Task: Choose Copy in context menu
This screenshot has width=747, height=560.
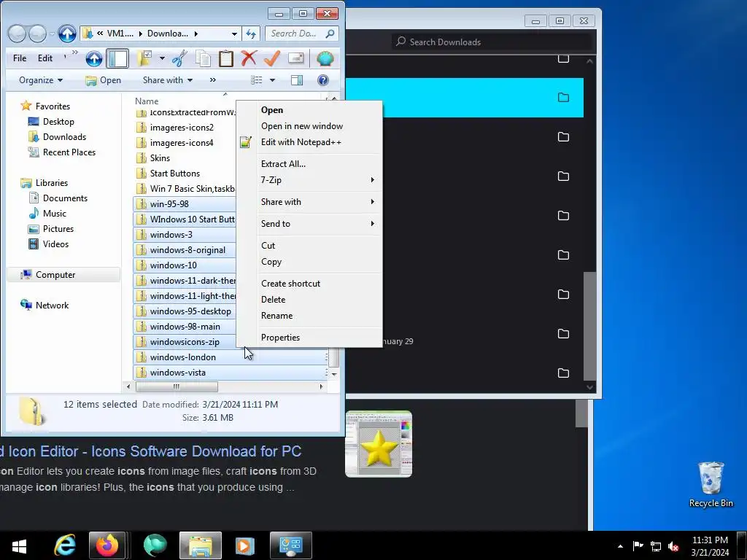Action: point(309,262)
